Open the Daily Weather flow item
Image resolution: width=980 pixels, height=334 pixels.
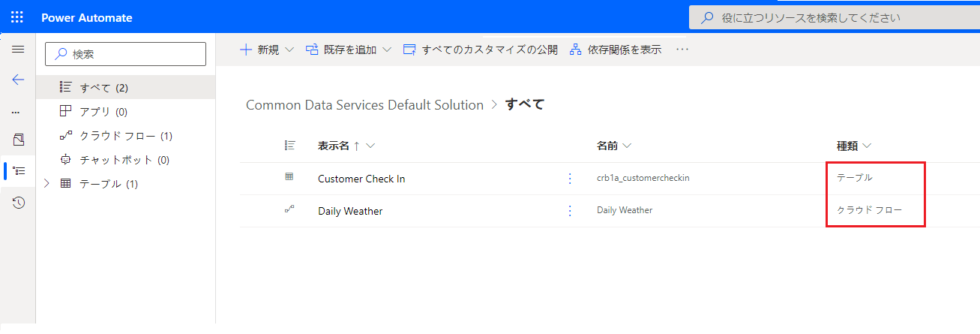(x=350, y=211)
